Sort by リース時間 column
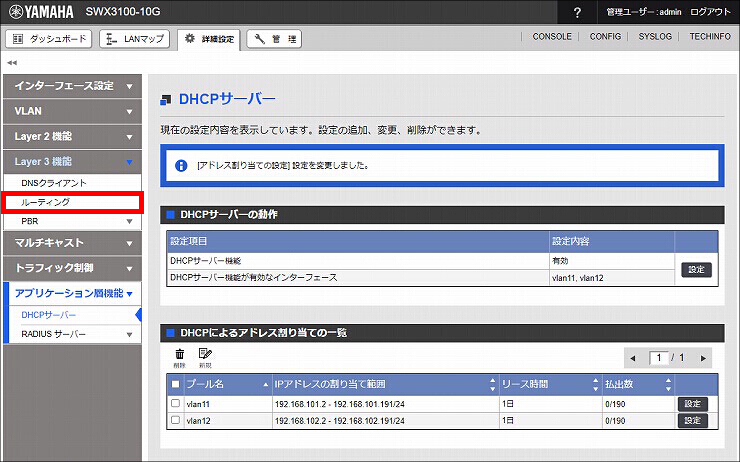Image resolution: width=740 pixels, height=462 pixels. (x=551, y=385)
